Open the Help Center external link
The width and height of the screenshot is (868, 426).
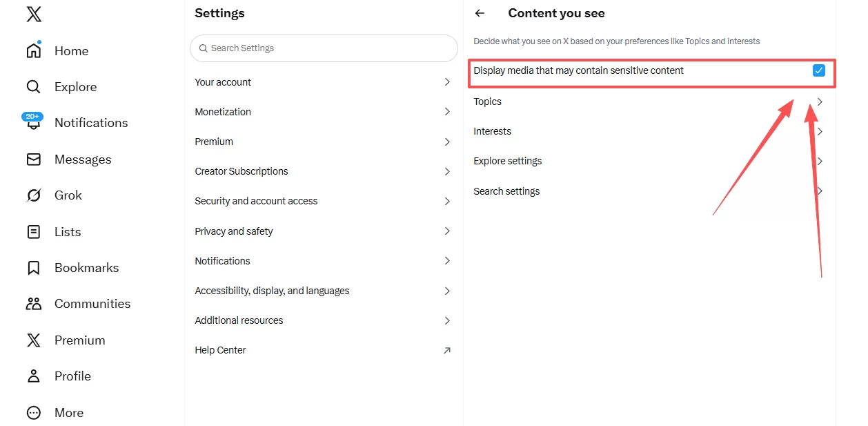click(447, 350)
